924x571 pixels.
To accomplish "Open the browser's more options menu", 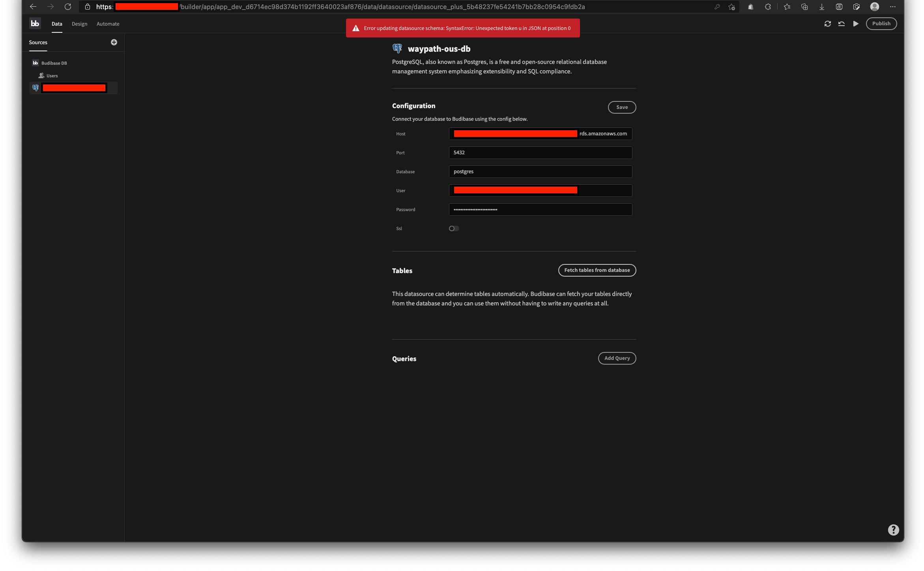I will 893,7.
